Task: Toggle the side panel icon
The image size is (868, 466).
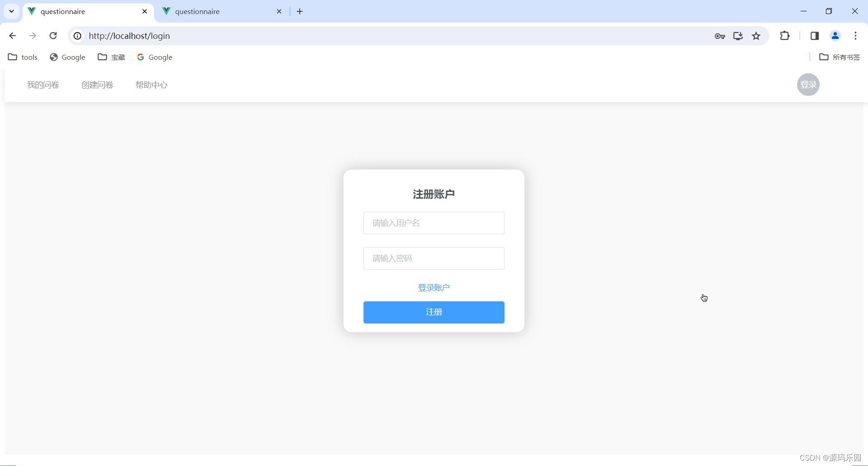Action: 814,36
